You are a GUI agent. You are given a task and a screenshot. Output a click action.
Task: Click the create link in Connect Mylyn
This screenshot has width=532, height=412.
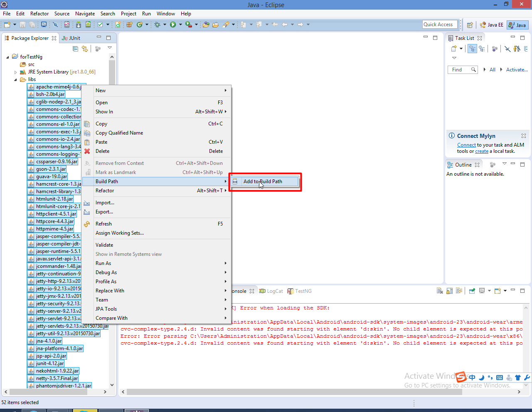coord(482,151)
